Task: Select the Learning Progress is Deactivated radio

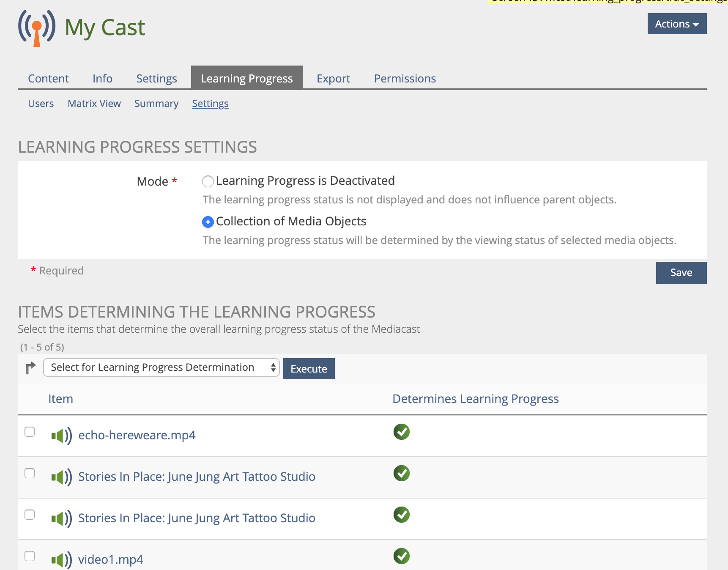Action: tap(208, 181)
